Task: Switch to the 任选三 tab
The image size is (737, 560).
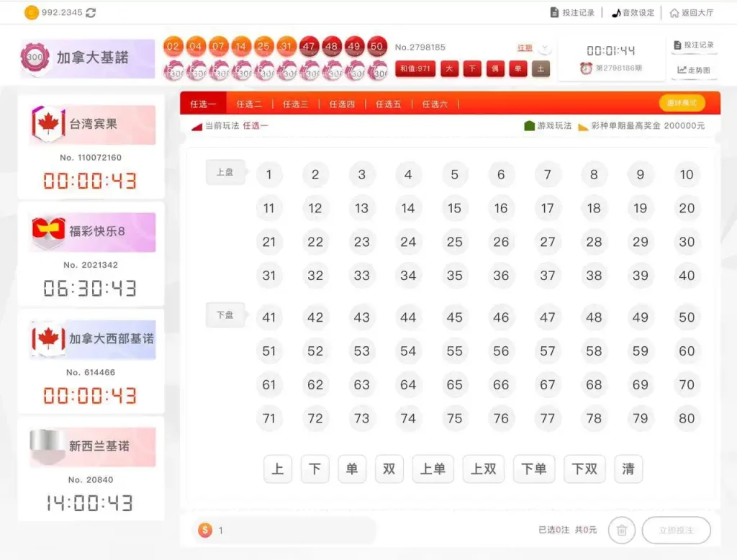Action: click(295, 104)
